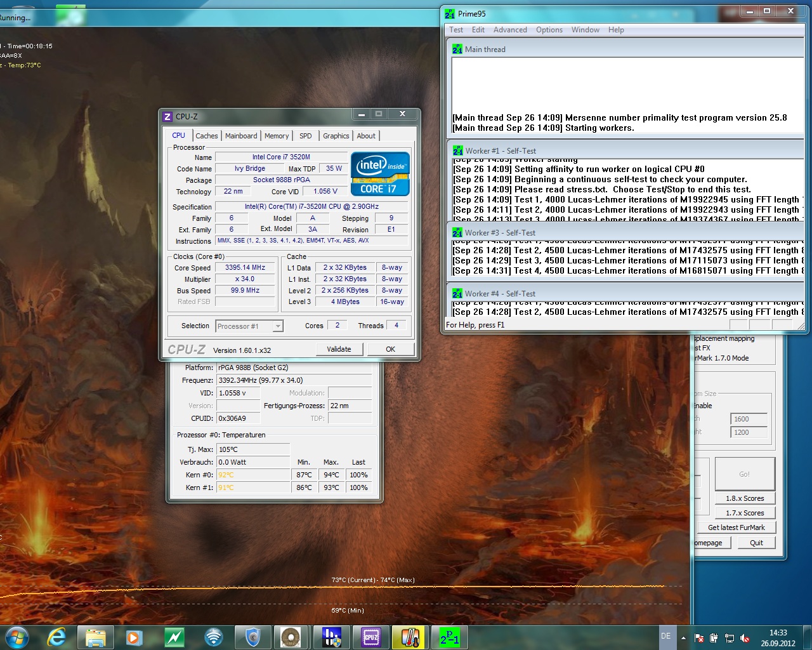Click the Multiplier value x 34.0
The height and width of the screenshot is (650, 812).
[x=245, y=279]
